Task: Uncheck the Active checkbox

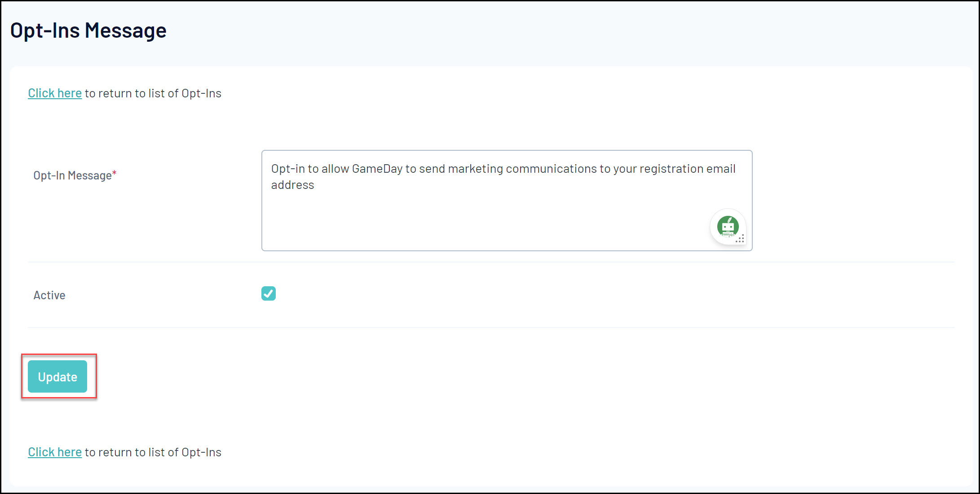Action: [x=268, y=293]
